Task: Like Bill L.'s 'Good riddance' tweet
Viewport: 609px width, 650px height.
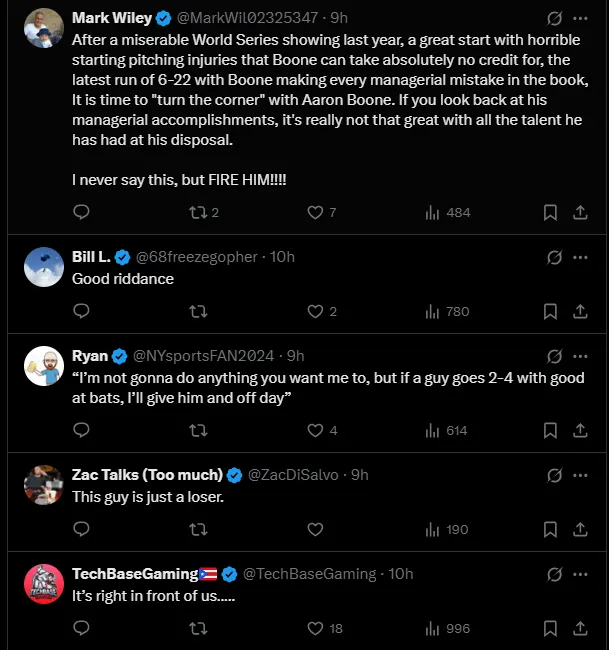Action: point(315,311)
